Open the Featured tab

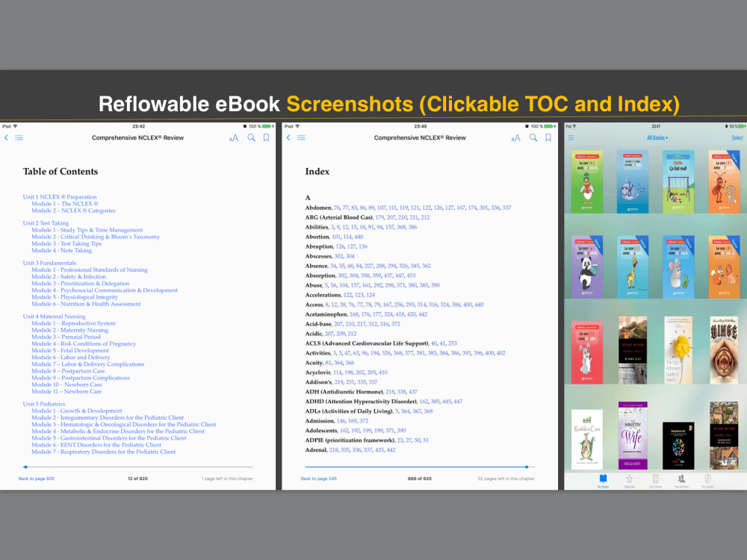coord(629,481)
